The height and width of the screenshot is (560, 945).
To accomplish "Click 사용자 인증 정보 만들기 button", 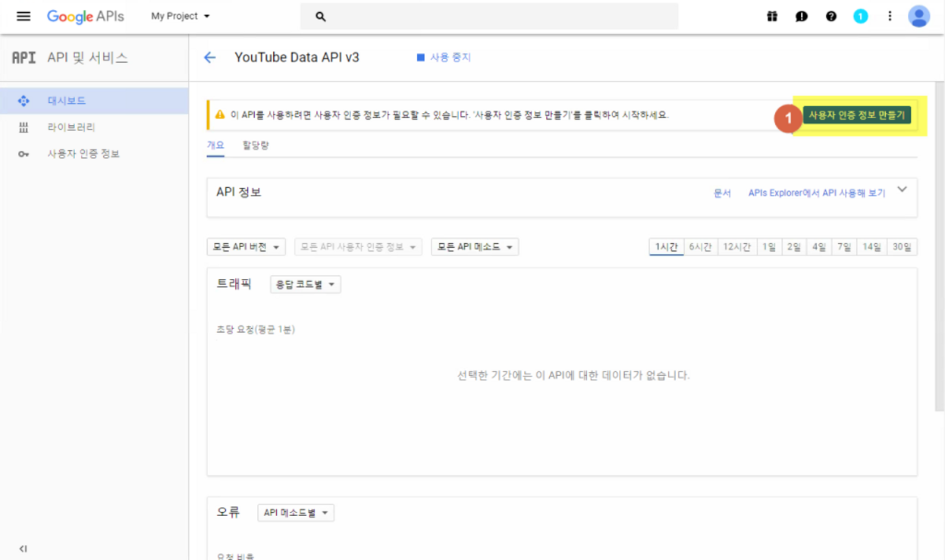I will [x=856, y=115].
